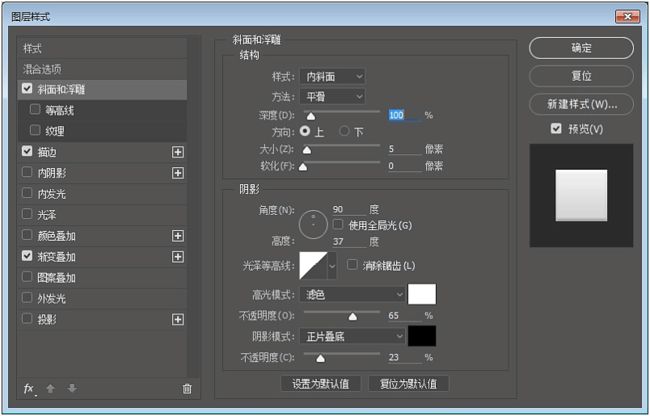Open the 光泽等高线 picker arrow
Viewport: 650px width, 416px height.
[x=332, y=266]
